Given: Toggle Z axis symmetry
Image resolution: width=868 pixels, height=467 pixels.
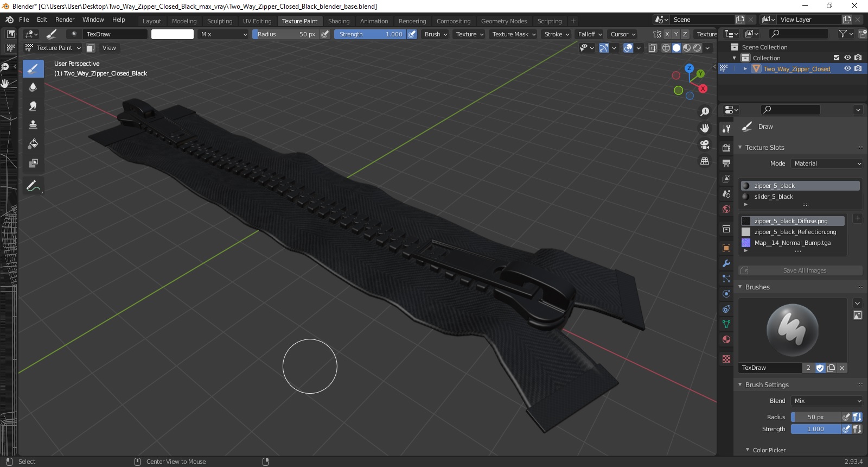Looking at the screenshot, I should point(685,34).
